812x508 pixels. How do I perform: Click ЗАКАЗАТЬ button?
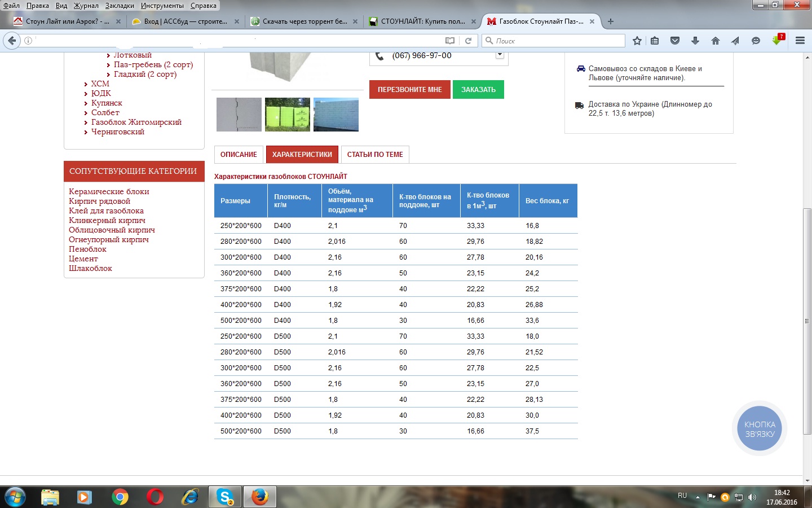point(478,90)
